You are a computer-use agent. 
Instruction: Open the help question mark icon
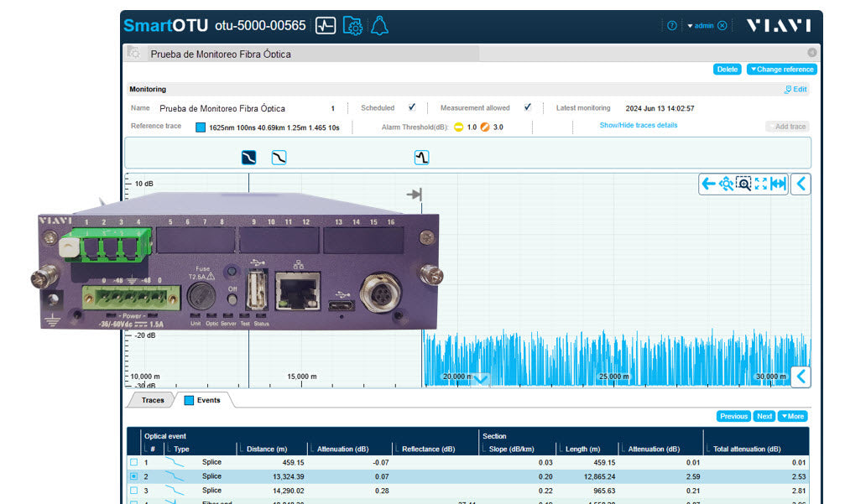pos(672,25)
